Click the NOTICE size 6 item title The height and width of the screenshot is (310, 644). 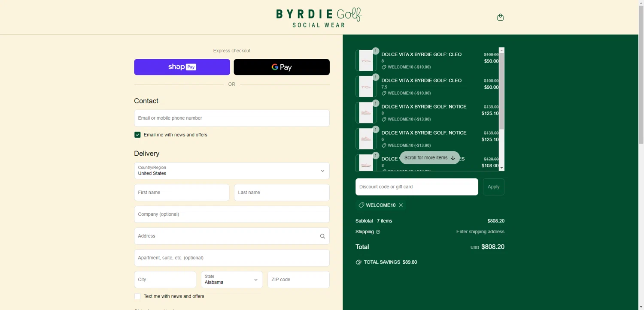424,133
